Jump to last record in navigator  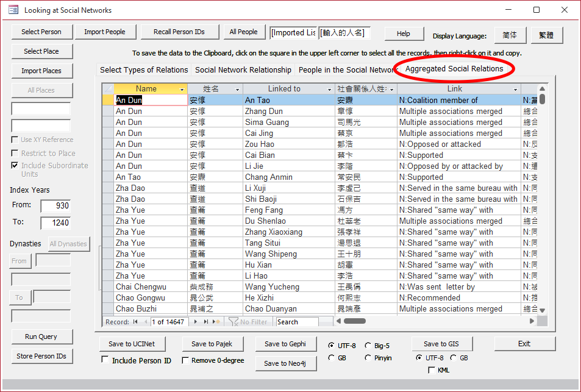(x=206, y=322)
